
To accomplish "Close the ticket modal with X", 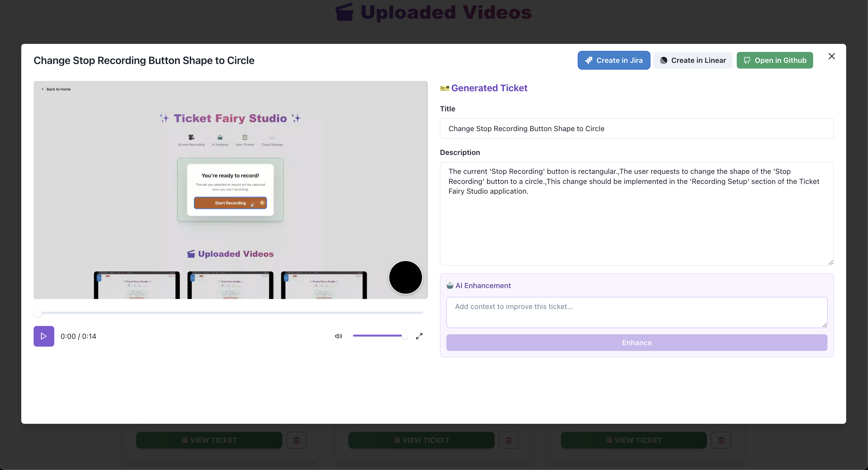I will [831, 56].
